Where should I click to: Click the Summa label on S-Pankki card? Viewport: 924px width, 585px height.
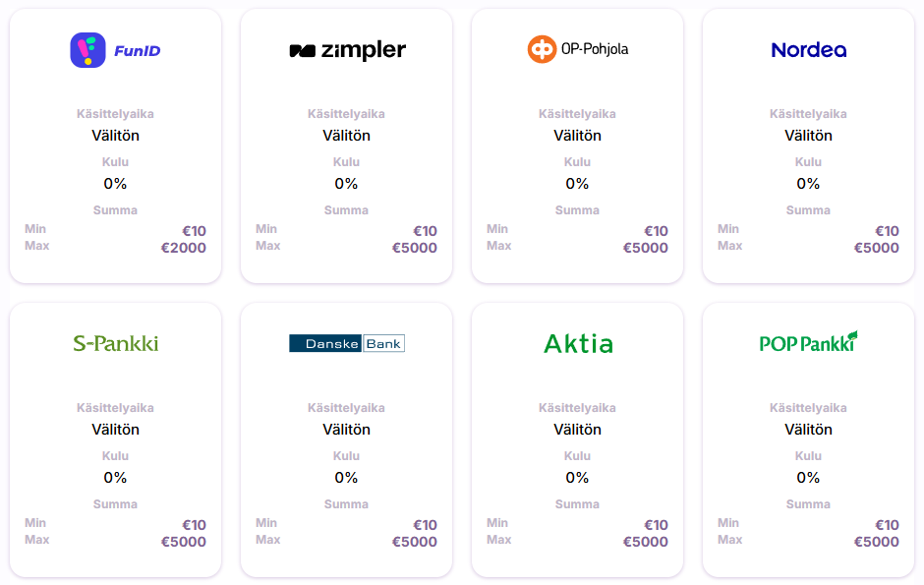pyautogui.click(x=116, y=504)
